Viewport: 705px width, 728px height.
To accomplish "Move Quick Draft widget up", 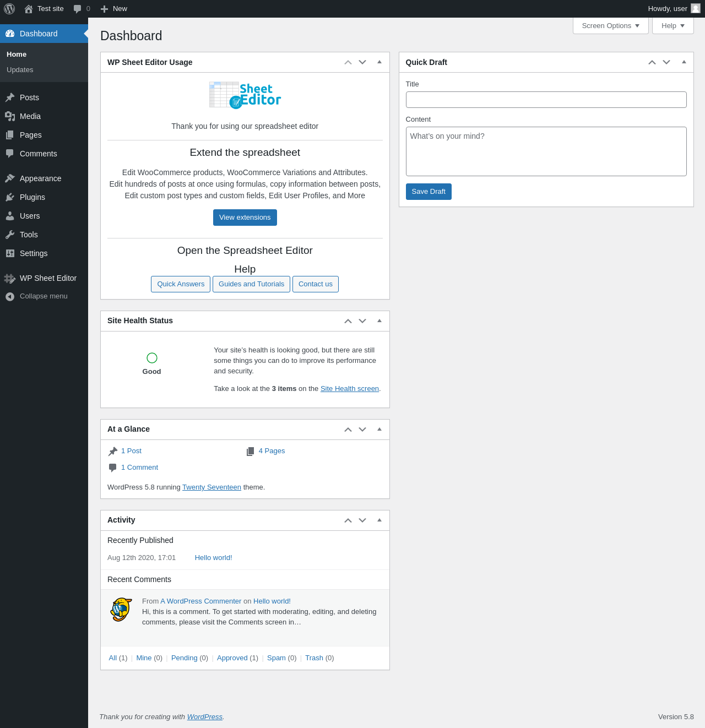I will (652, 62).
